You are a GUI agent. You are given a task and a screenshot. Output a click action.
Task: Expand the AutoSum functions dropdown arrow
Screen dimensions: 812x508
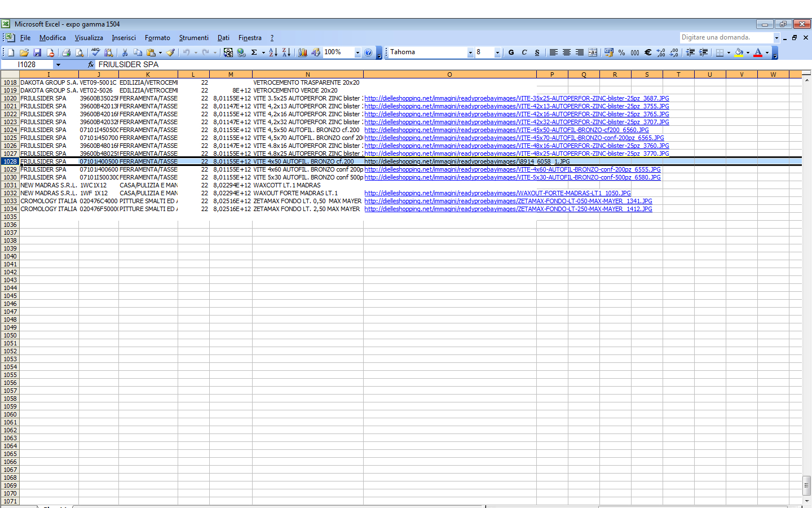coord(263,52)
